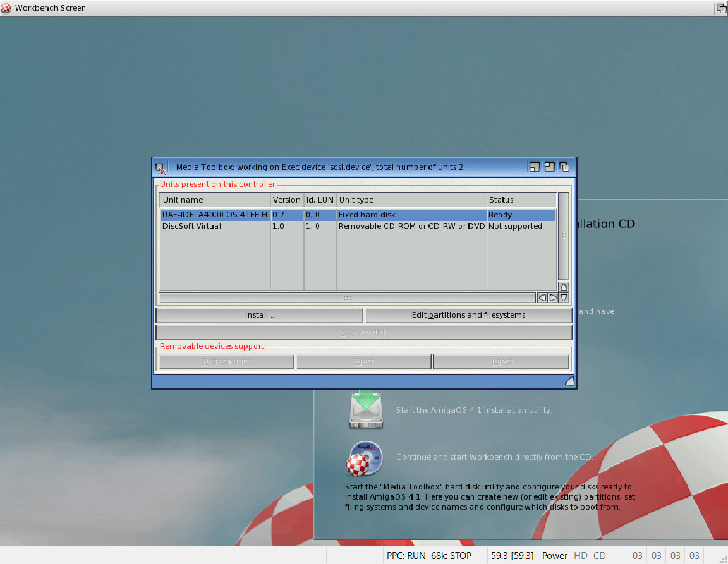Viewport: 728px width, 564px height.
Task: Click the greyed-out Inject button
Action: click(x=501, y=362)
